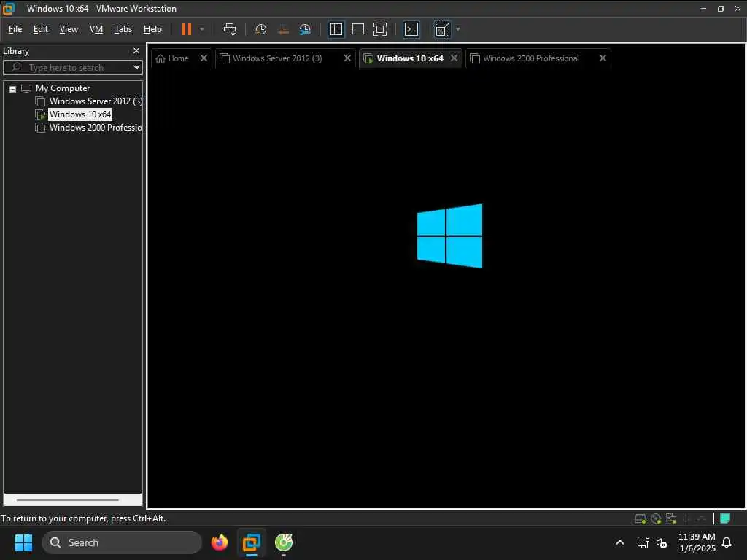Screen dimensions: 747x560
Task: Open the power options dropdown arrow beside pause
Action: [202, 29]
